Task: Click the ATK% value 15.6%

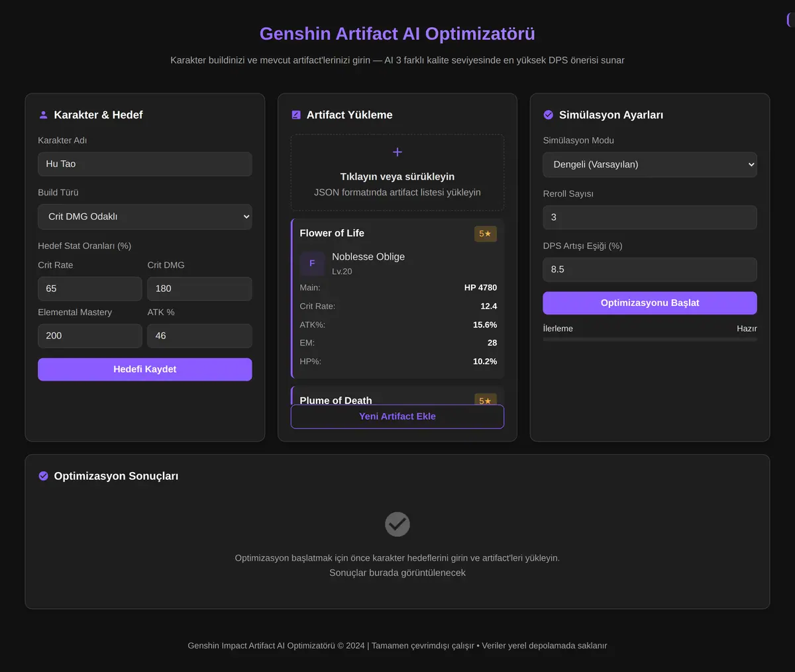Action: 485,325
